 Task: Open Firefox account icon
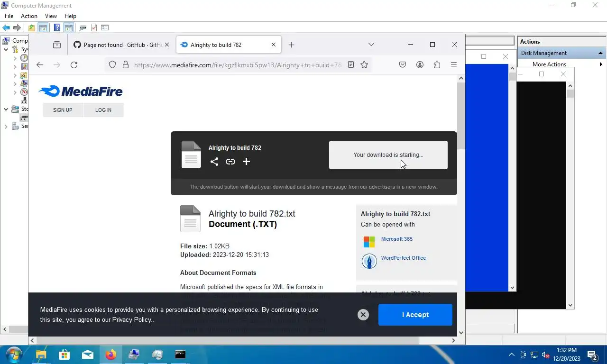420,64
